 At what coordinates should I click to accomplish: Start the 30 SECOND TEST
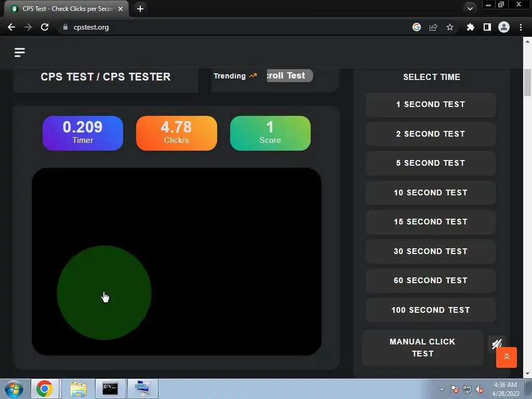click(431, 251)
